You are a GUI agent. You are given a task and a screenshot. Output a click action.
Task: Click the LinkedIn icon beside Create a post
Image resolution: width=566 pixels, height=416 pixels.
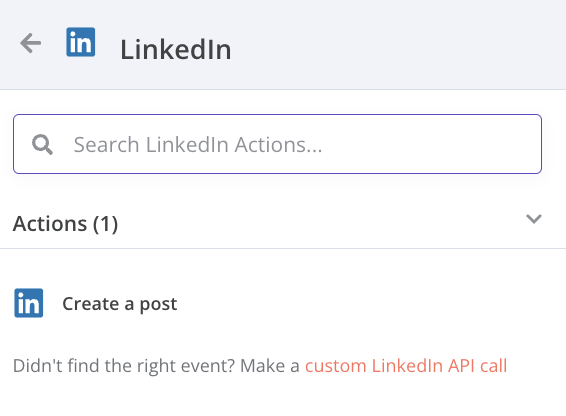click(29, 303)
